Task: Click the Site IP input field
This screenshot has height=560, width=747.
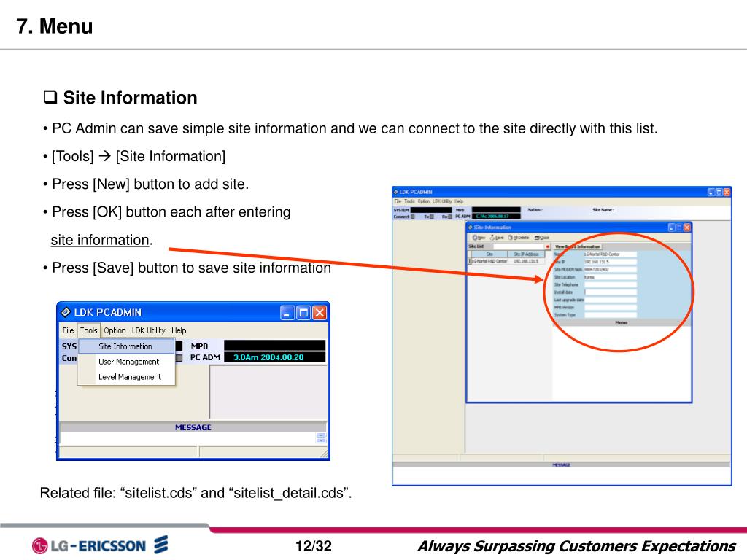Action: [x=611, y=262]
